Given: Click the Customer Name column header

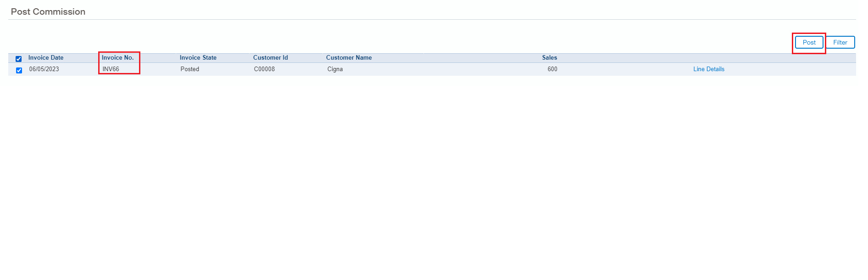Looking at the screenshot, I should click(x=349, y=58).
